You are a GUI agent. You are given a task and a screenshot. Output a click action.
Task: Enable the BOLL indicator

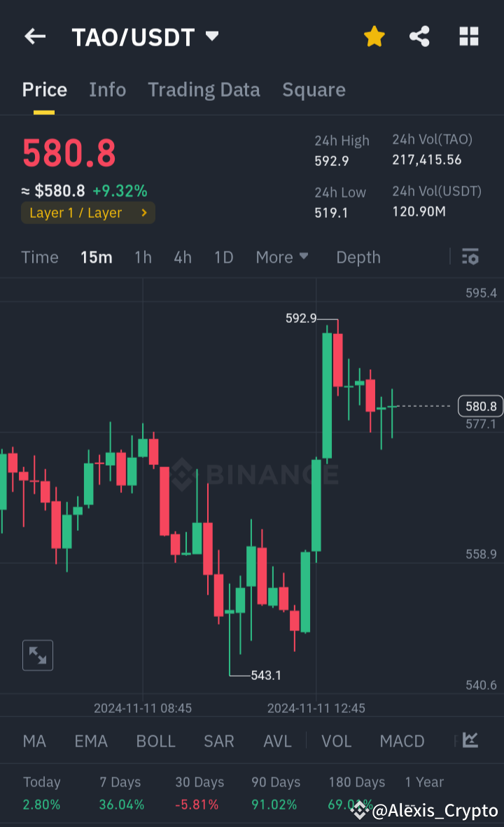coord(155,740)
